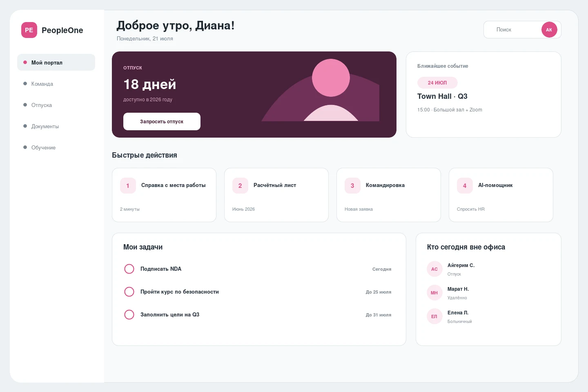Click the person illustration in vacation banner
Screen dimensions: 588x392
321,90
